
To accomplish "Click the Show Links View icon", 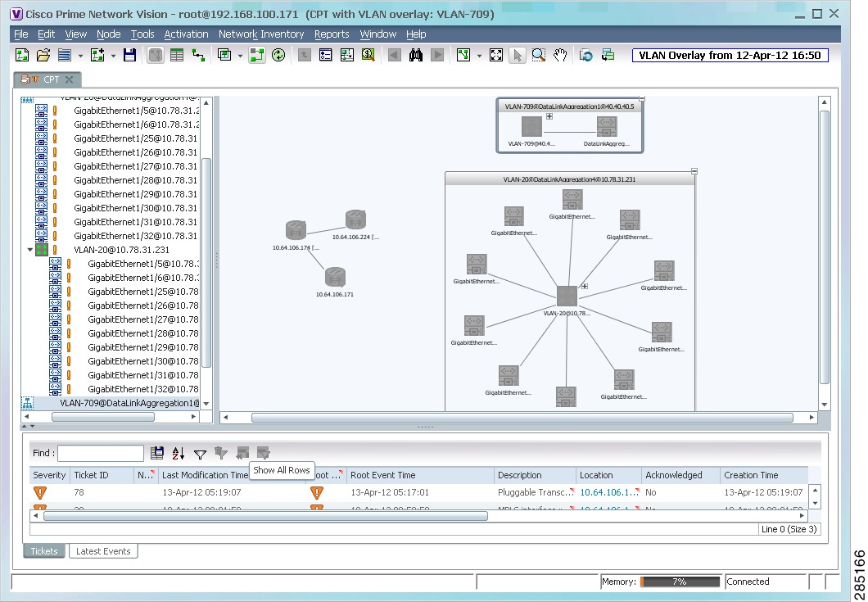I will click(198, 55).
